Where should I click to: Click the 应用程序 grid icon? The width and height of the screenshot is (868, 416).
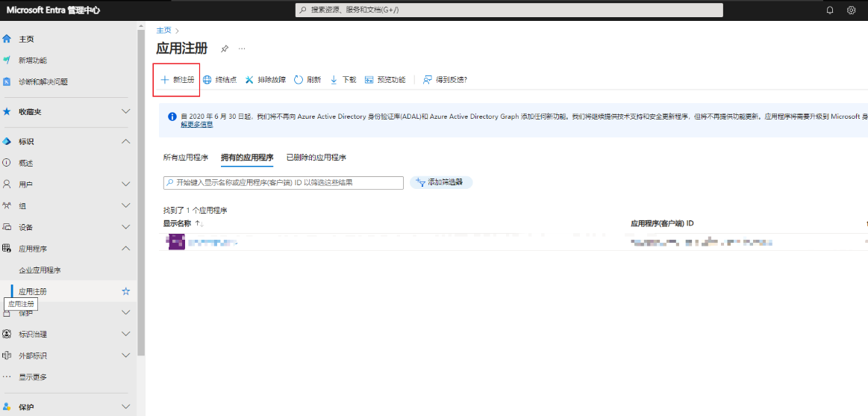(x=7, y=248)
